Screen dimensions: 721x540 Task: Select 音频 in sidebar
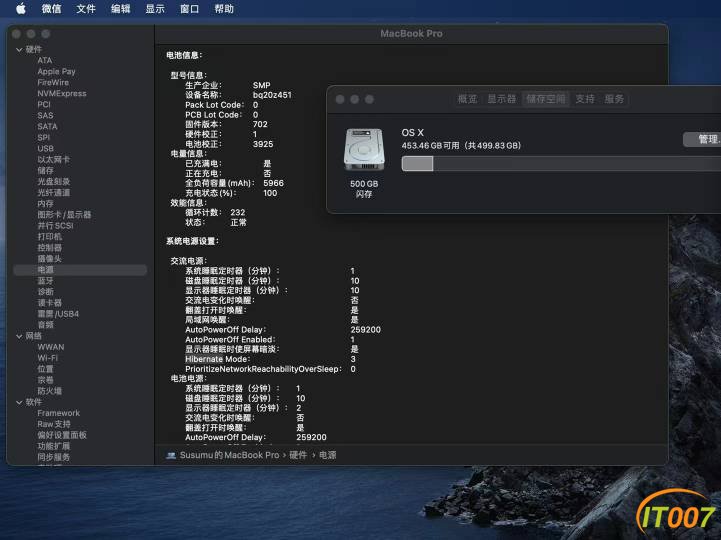pyautogui.click(x=45, y=325)
